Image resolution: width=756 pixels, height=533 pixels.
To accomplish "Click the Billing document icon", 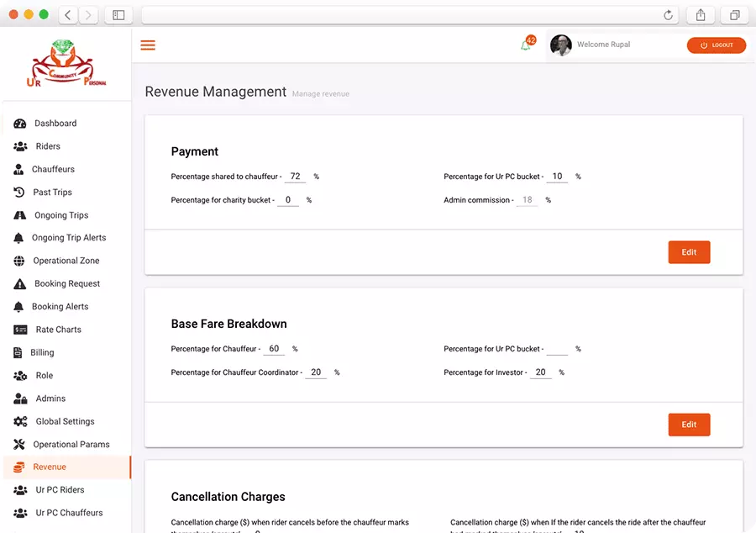I will point(18,352).
